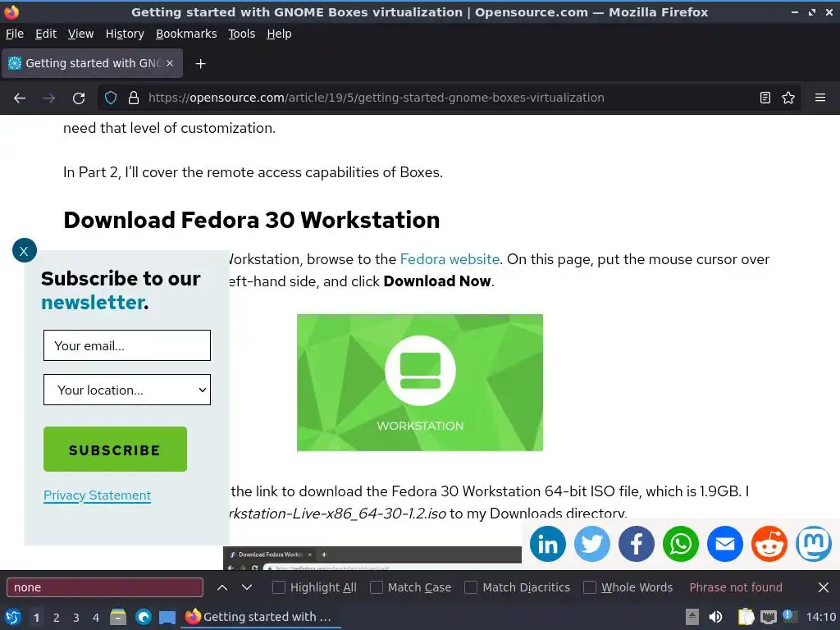840x630 pixels.
Task: Go back to the previous page
Action: [x=20, y=98]
